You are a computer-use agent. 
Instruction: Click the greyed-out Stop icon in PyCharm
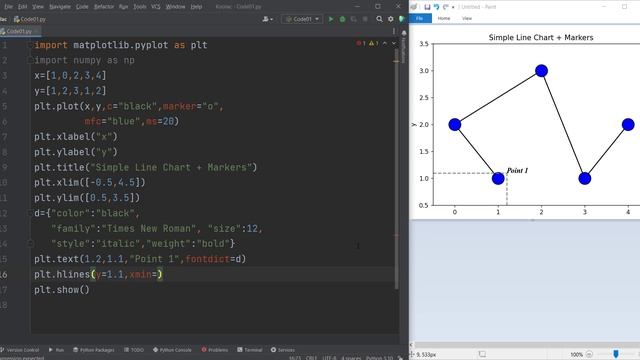click(x=365, y=19)
